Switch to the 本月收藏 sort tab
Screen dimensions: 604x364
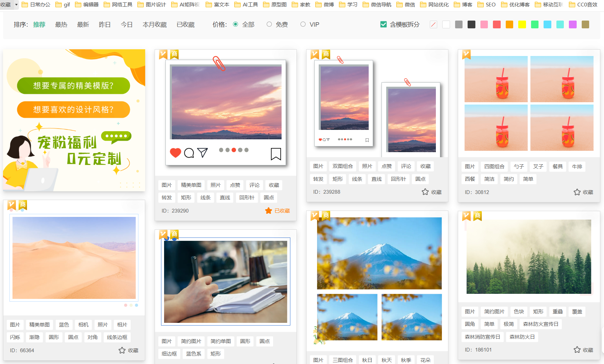pos(155,25)
